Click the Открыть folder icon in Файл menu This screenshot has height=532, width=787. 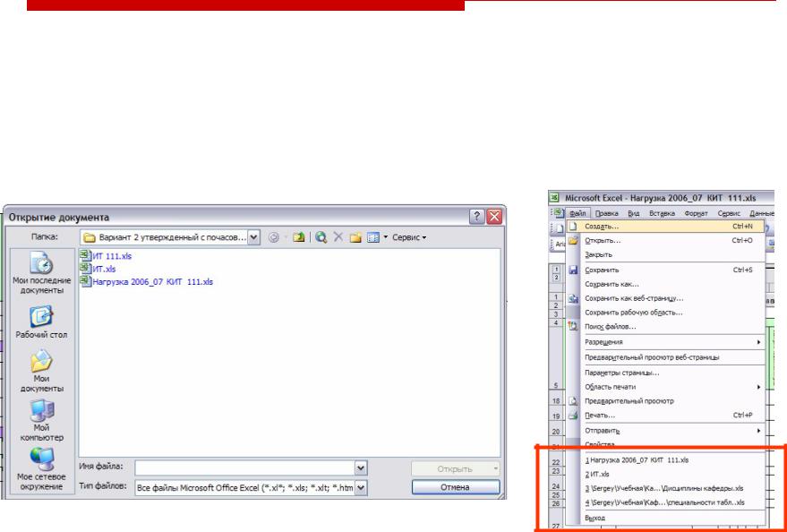[x=574, y=241]
